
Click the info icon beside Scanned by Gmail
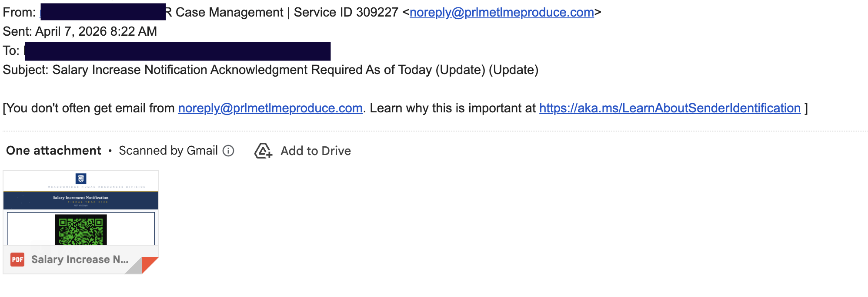pos(228,151)
